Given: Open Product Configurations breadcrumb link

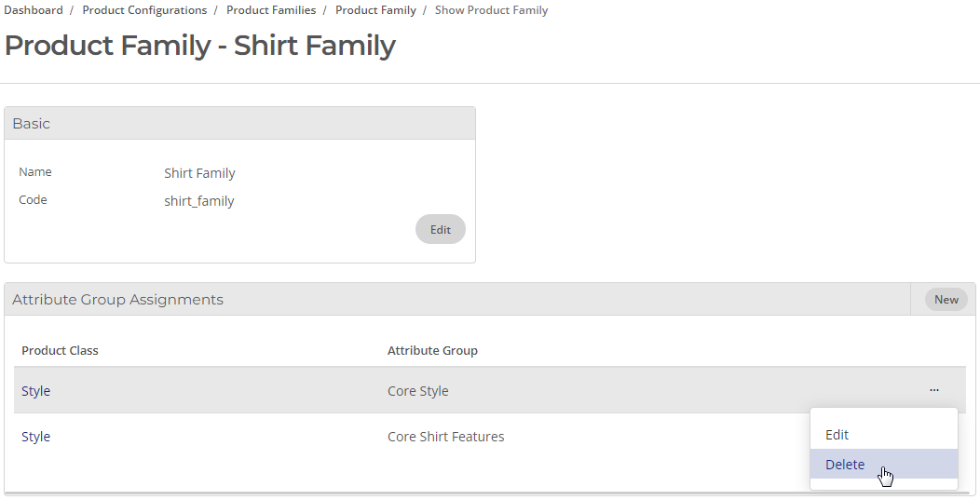Looking at the screenshot, I should 144,10.
